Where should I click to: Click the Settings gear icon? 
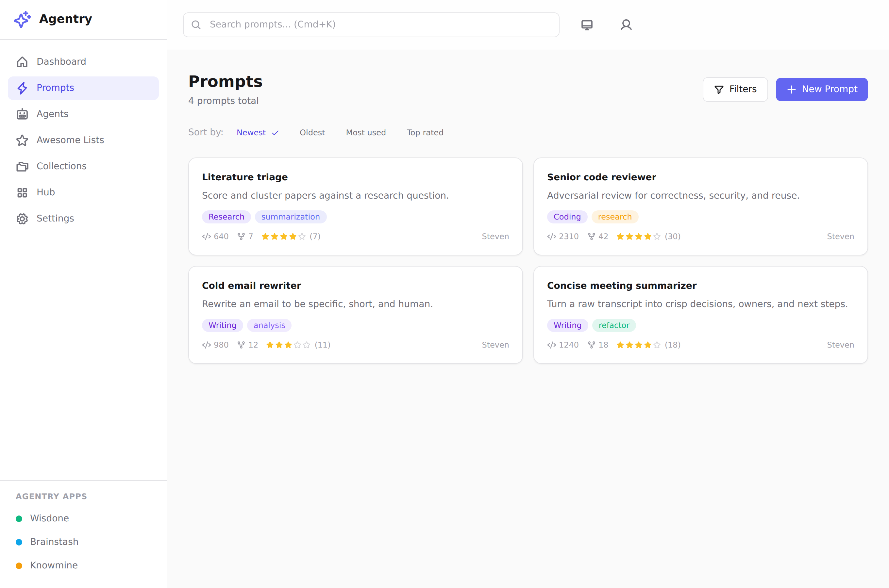(x=22, y=219)
